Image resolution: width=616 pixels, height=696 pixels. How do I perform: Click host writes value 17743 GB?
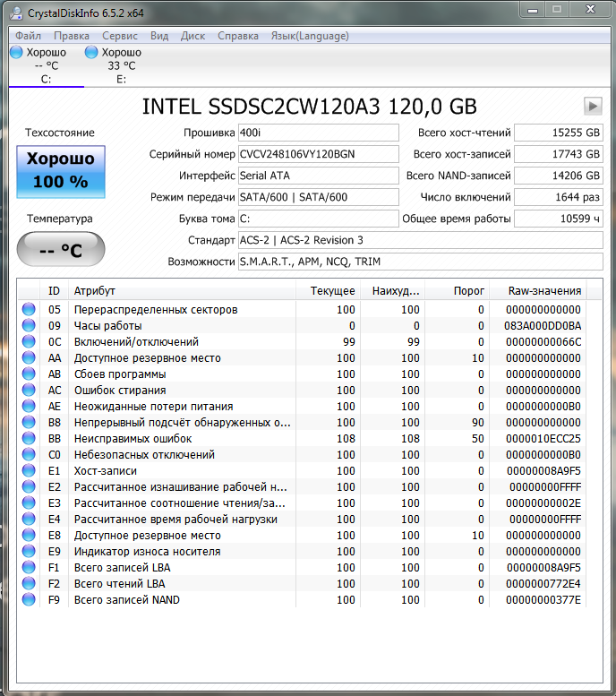559,154
